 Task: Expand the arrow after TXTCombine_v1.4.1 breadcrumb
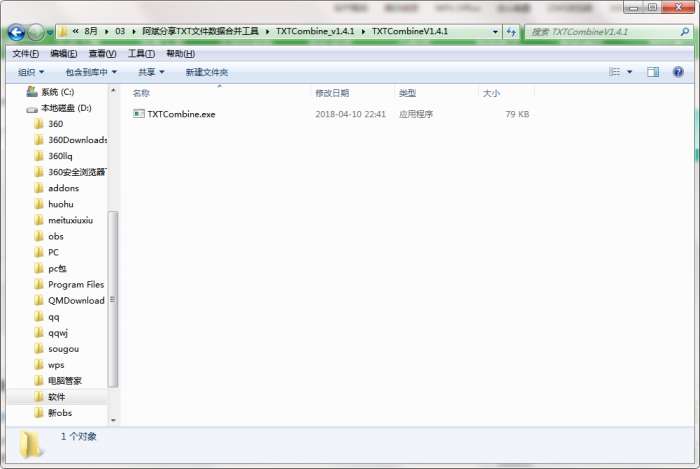tap(363, 32)
